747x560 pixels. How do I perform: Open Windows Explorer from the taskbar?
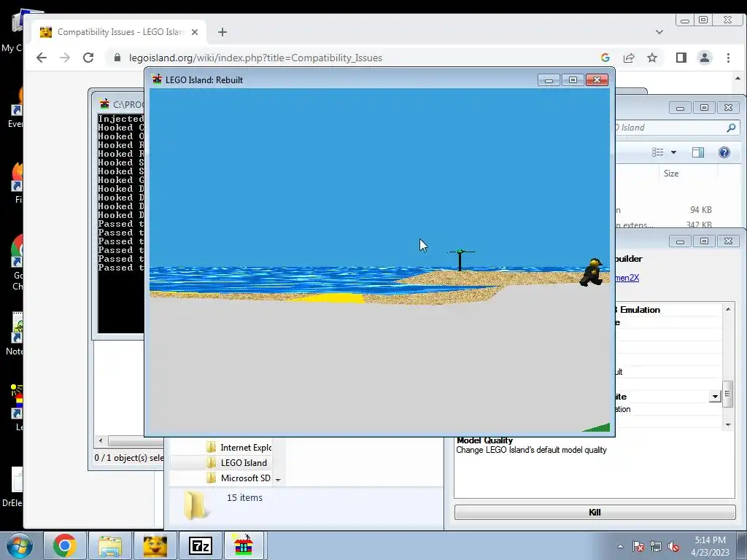[110, 545]
